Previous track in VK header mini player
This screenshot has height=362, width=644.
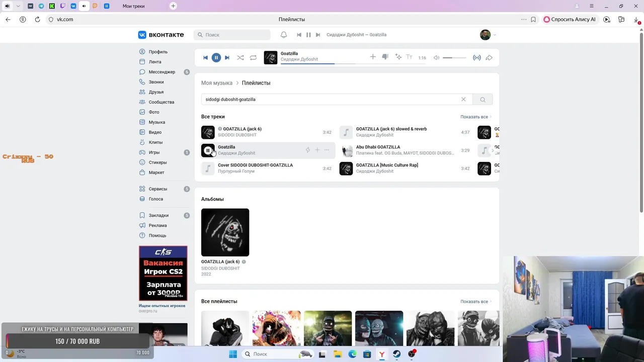pos(299,35)
